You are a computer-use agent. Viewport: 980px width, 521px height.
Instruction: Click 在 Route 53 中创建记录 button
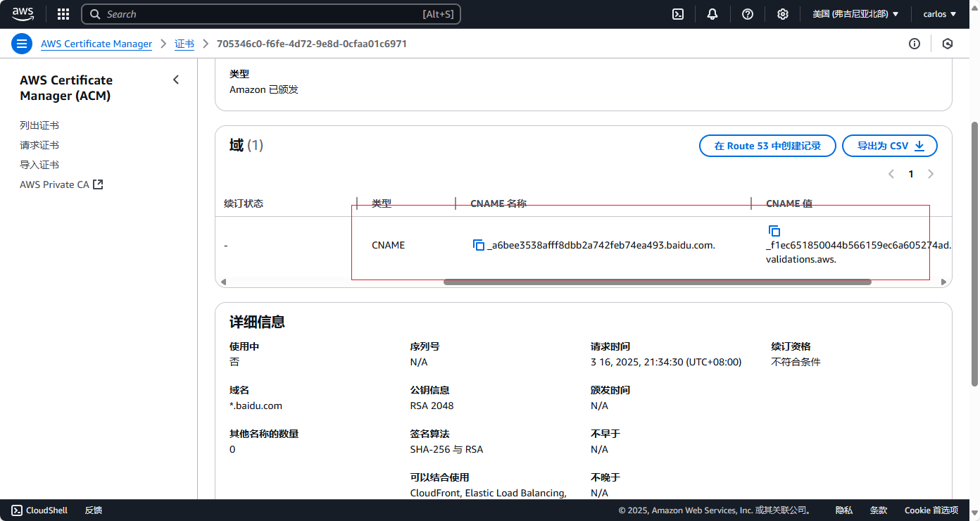[767, 146]
